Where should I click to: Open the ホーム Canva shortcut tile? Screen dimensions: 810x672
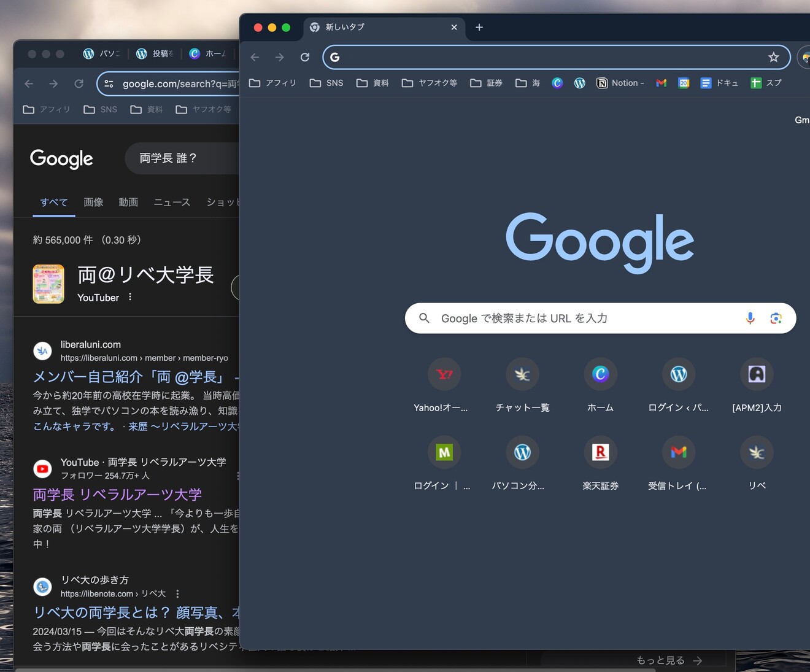[600, 385]
